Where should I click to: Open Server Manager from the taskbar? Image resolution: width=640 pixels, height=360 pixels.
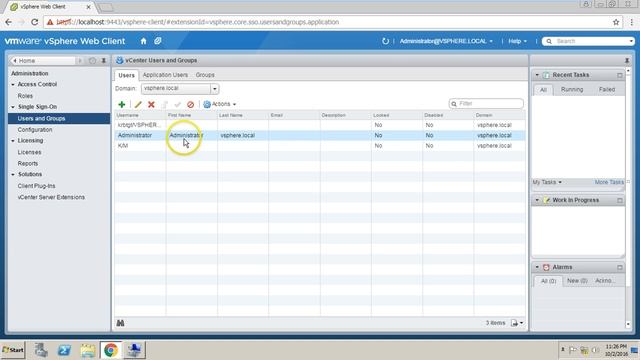pos(41,350)
